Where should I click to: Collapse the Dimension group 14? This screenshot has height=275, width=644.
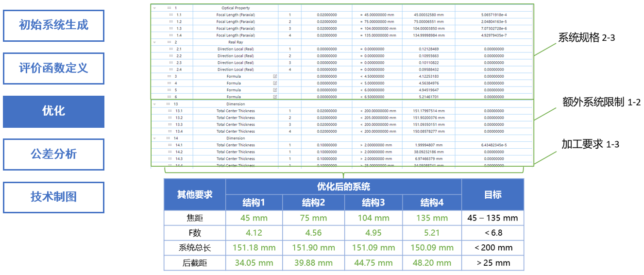tap(154, 138)
